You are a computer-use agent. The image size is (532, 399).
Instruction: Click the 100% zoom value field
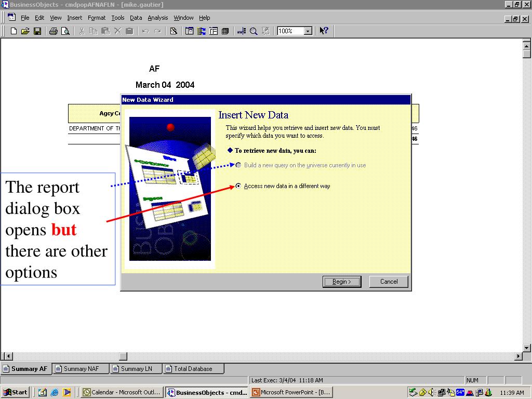pos(291,31)
